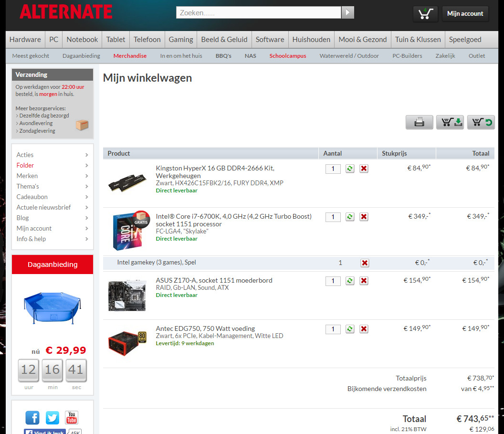Image resolution: width=504 pixels, height=434 pixels.
Task: Open the Twitter page icon
Action: point(52,418)
